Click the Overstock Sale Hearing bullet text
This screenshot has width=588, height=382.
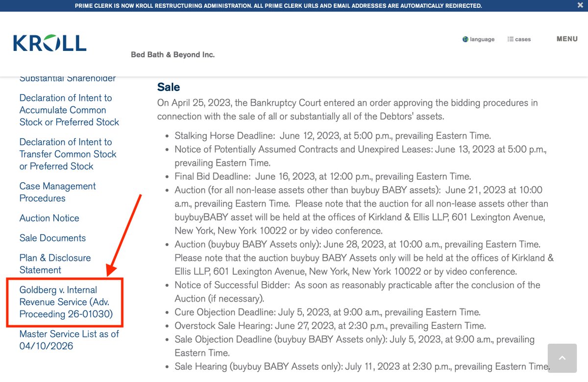(x=330, y=326)
